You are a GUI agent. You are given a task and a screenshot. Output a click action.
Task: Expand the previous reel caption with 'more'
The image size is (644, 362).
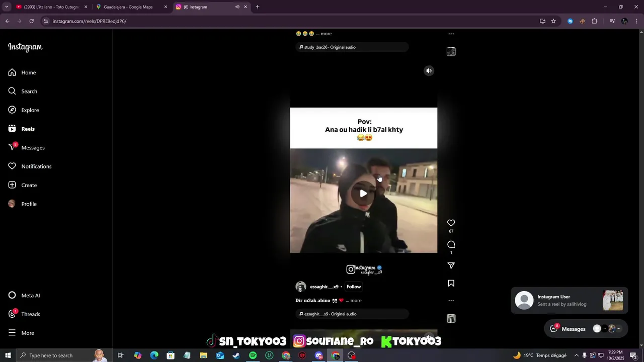coord(326,34)
